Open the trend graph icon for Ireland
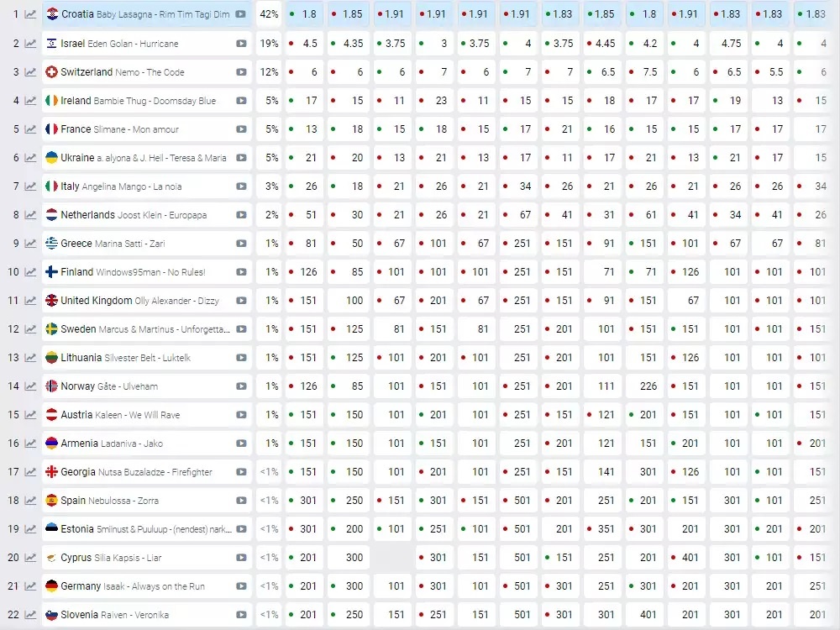 [x=30, y=101]
